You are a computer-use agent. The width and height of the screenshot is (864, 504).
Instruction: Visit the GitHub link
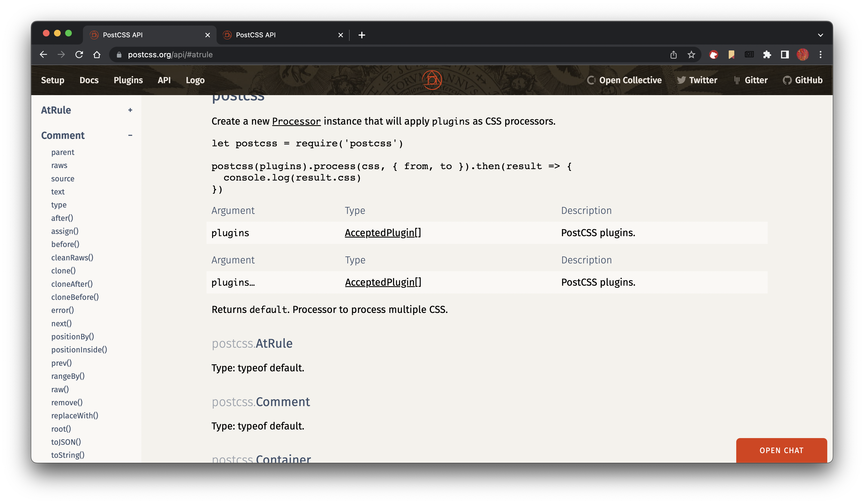pos(803,80)
